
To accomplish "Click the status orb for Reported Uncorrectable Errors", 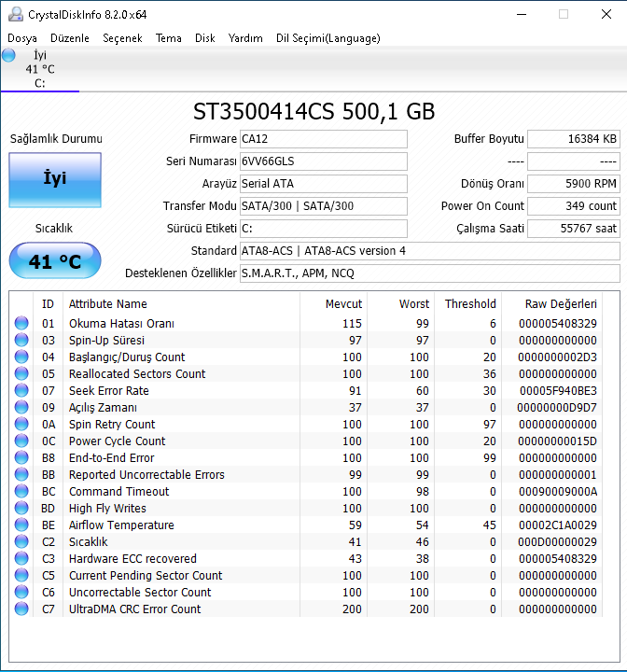I will [x=21, y=474].
